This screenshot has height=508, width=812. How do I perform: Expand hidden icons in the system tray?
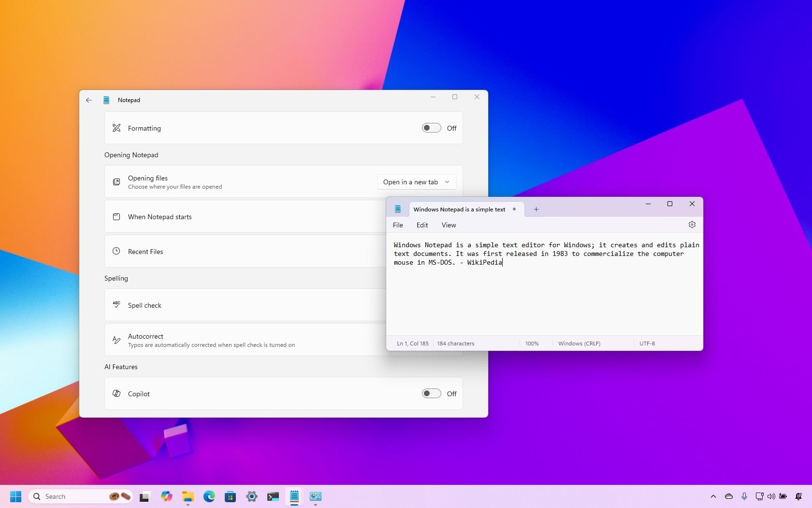point(713,496)
